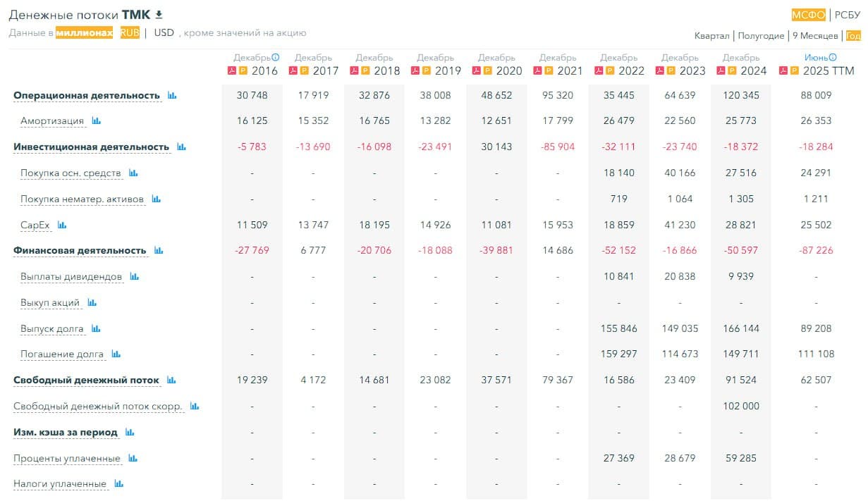The width and height of the screenshot is (868, 501).
Task: Click chart icon beside CapEx
Action: [x=62, y=225]
